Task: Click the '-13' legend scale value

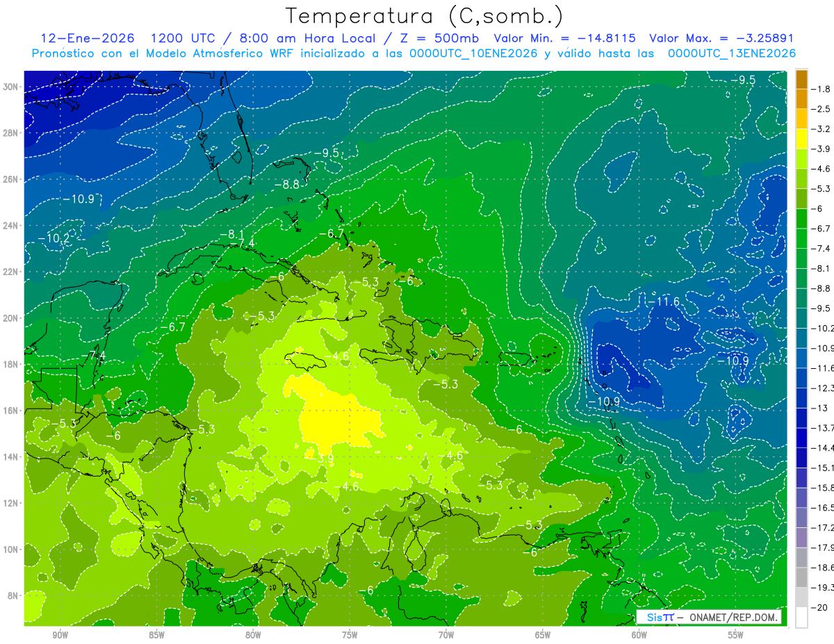Action: tap(821, 408)
